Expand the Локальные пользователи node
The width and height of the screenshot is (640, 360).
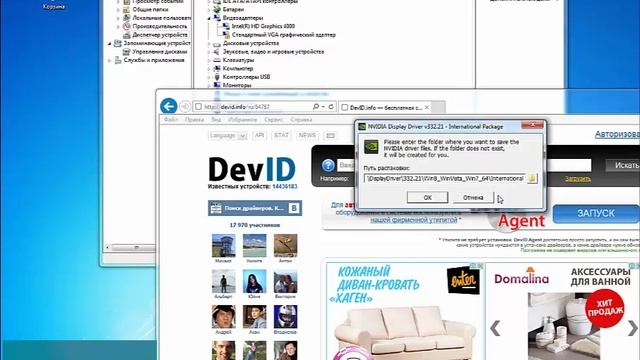(x=118, y=18)
